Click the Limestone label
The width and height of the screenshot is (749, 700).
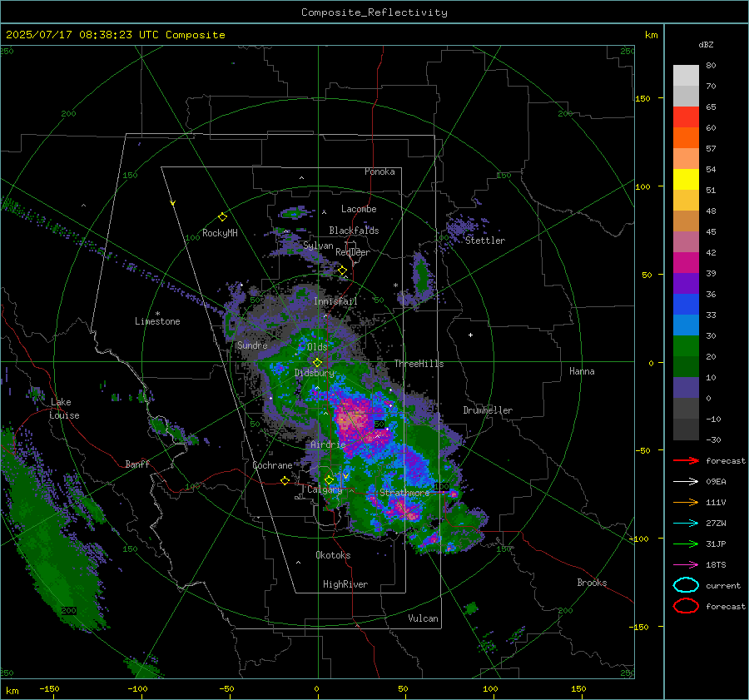[157, 321]
